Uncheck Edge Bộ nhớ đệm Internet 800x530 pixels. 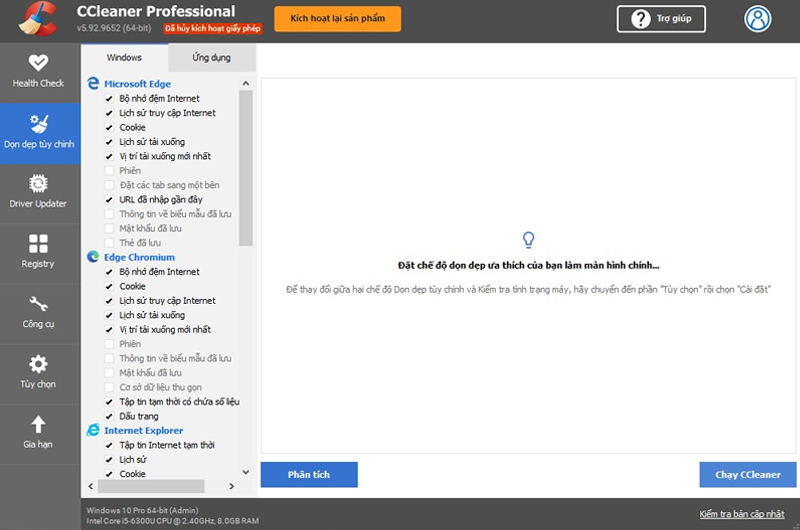point(109,98)
